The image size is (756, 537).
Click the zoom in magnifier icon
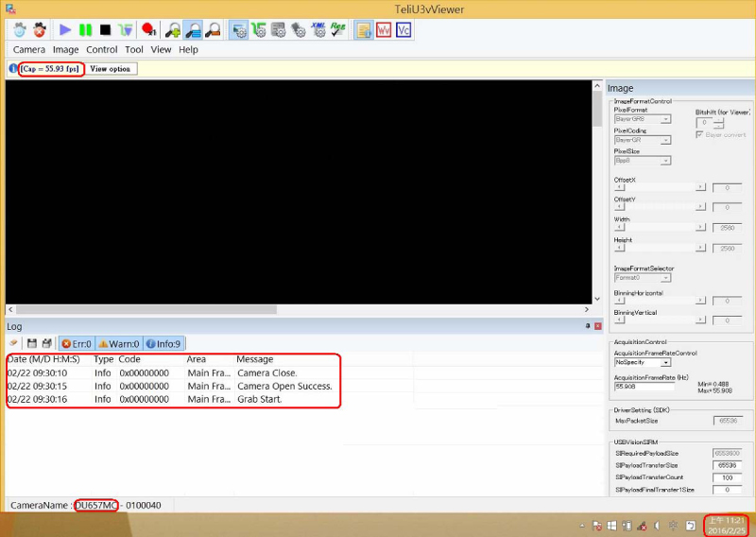tap(173, 30)
